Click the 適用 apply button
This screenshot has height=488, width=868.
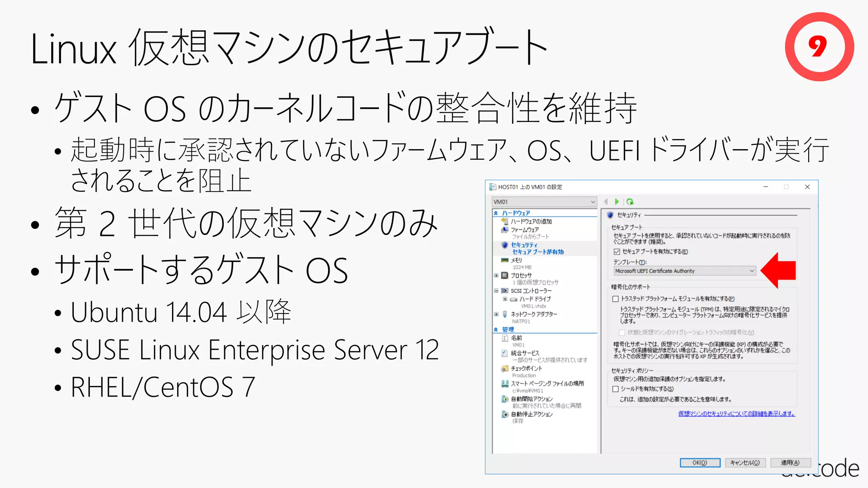coord(790,463)
